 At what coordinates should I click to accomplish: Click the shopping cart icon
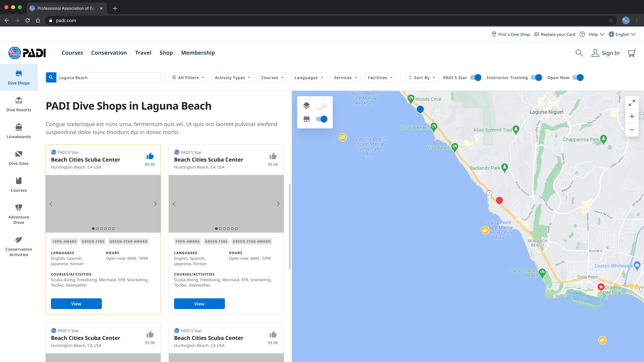pos(631,53)
